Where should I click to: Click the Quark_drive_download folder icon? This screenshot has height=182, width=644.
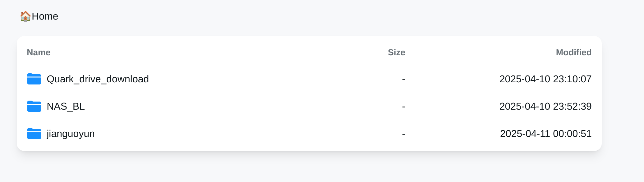point(34,79)
